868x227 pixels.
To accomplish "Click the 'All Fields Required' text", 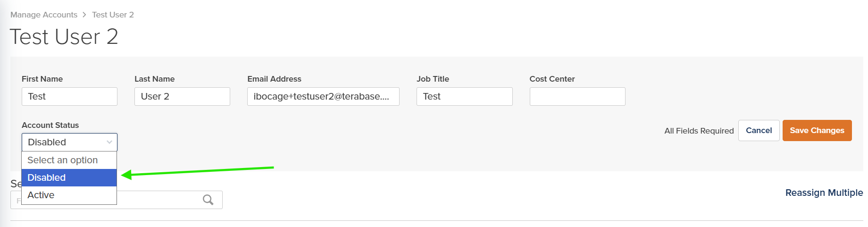I will (699, 131).
